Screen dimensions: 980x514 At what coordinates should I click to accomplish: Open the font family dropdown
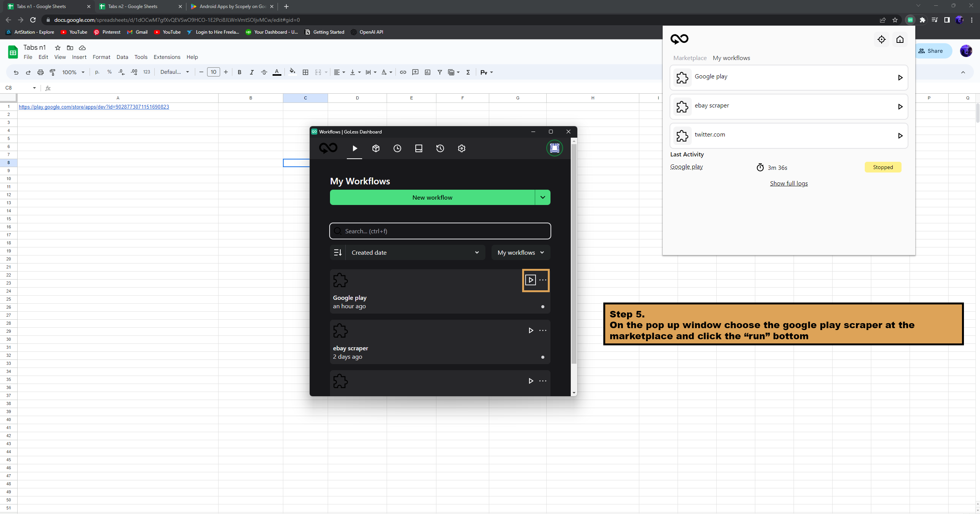175,72
